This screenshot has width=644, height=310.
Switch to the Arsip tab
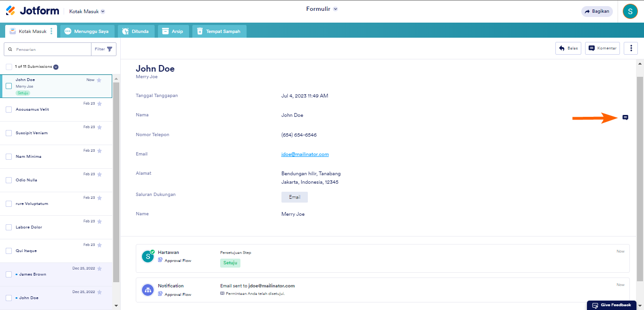click(173, 31)
